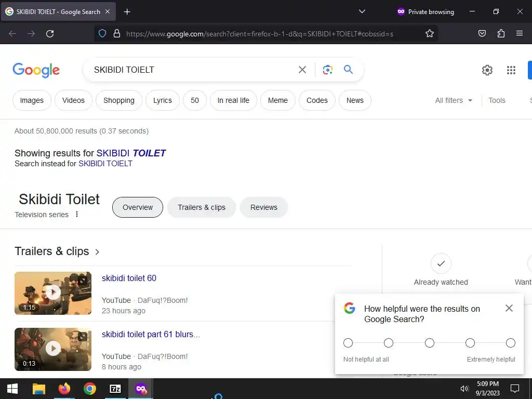Save page to Pocket icon
This screenshot has width=532, height=399.
482,33
